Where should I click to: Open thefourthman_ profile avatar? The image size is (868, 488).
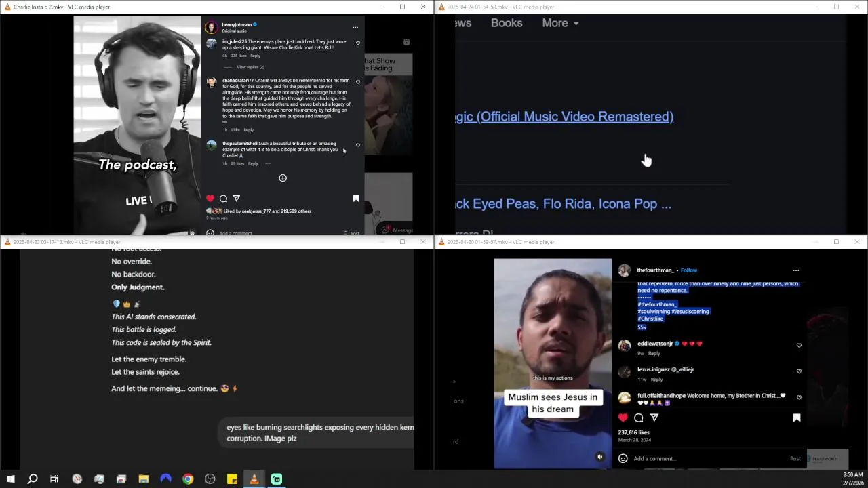point(625,270)
